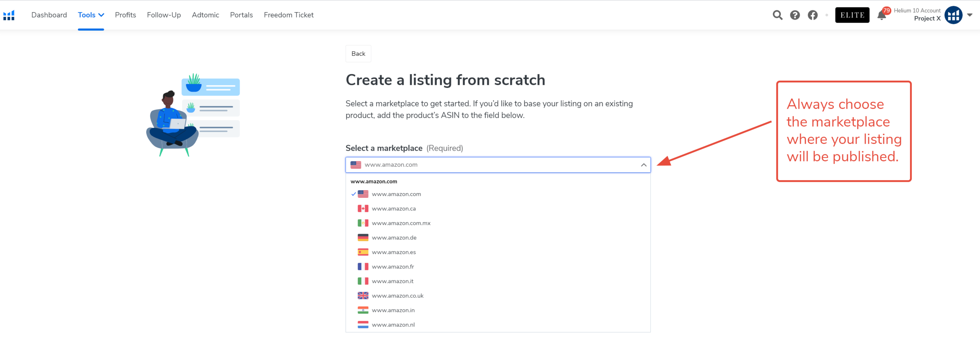This screenshot has height=357, width=980.
Task: Click the Germany flag icon in list
Action: tap(363, 238)
